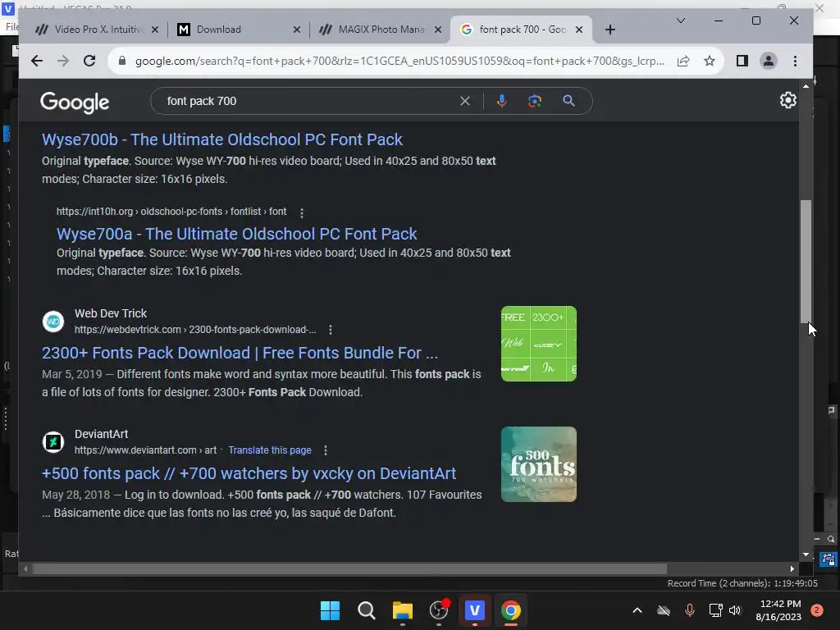Click the scroll up arrow
The height and width of the screenshot is (630, 840).
(x=806, y=86)
